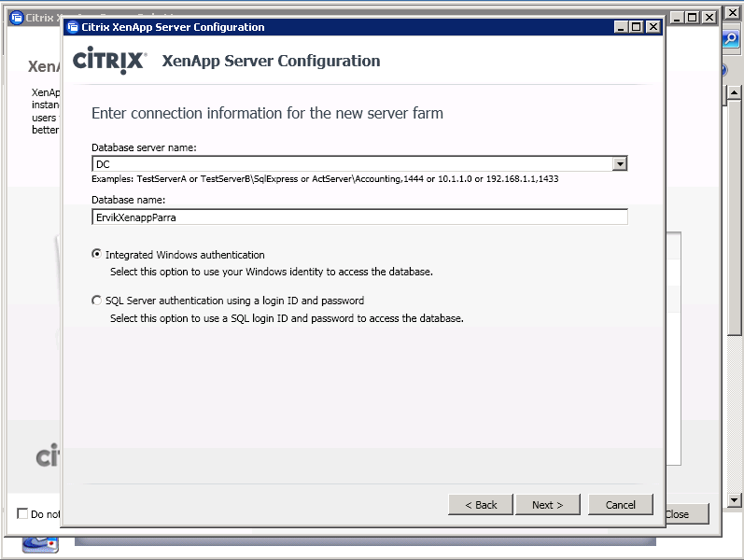Cancel the server configuration wizard
Screen dimensions: 744x560
click(x=620, y=505)
